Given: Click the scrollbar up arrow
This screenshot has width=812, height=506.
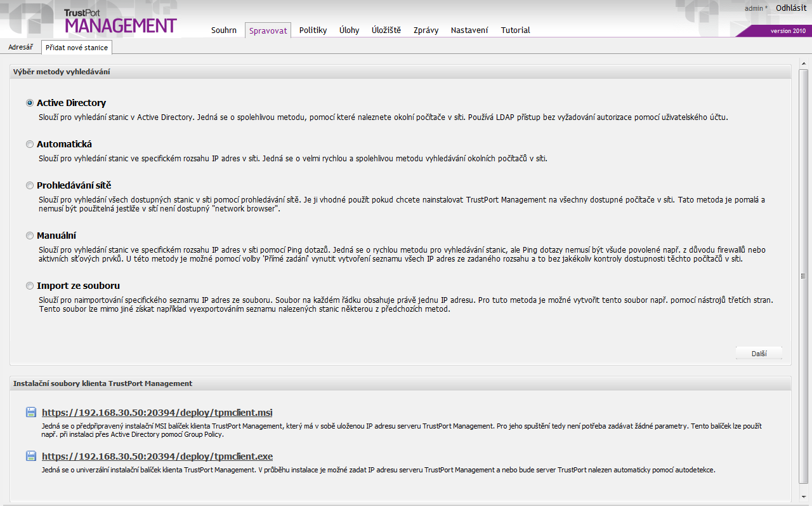Looking at the screenshot, I should click(803, 65).
